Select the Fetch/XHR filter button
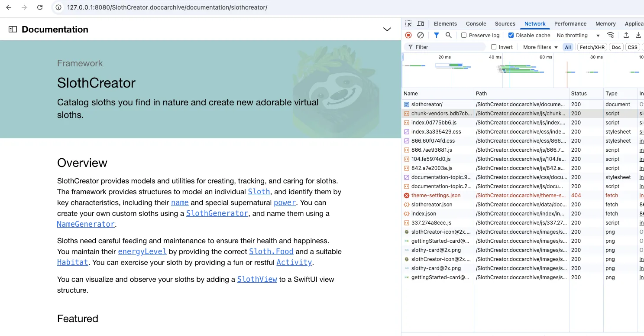 592,47
